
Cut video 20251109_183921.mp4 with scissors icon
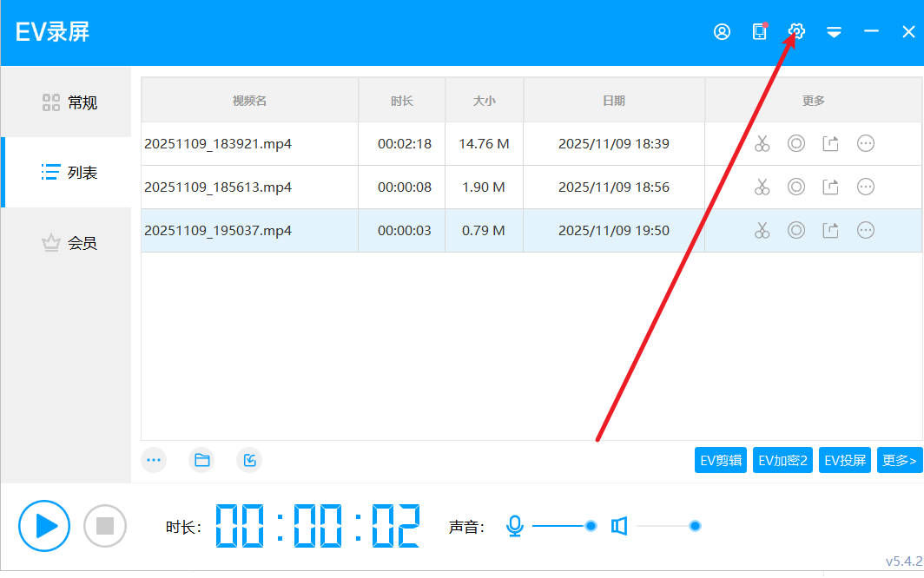(x=762, y=144)
